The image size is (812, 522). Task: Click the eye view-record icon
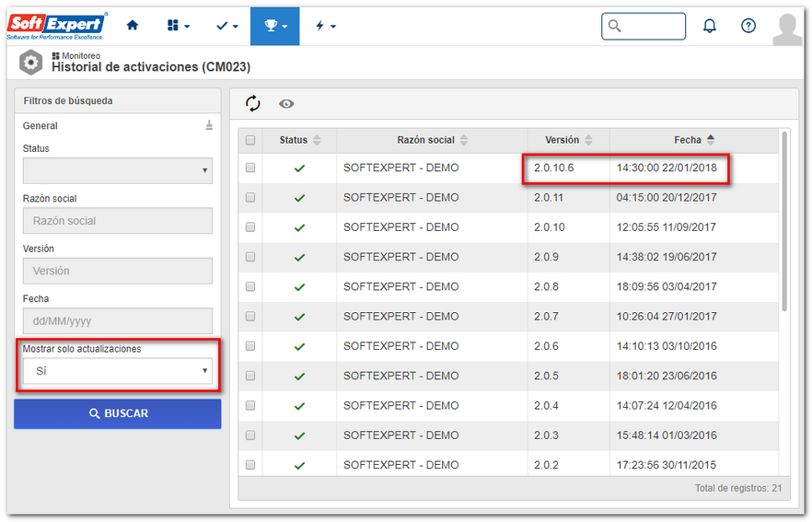point(286,104)
